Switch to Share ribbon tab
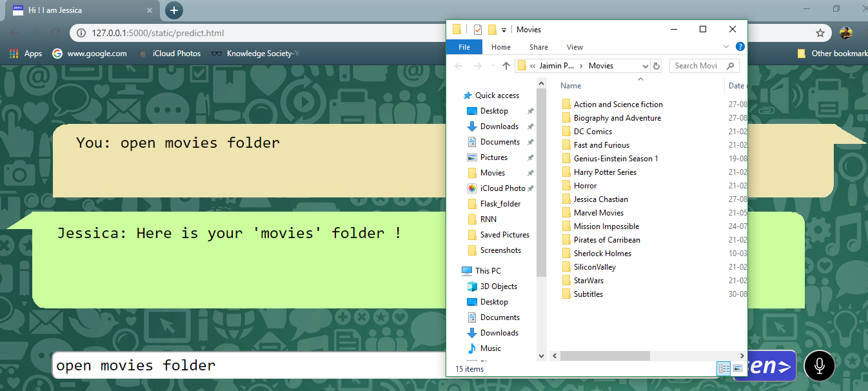The width and height of the screenshot is (868, 391). (538, 47)
